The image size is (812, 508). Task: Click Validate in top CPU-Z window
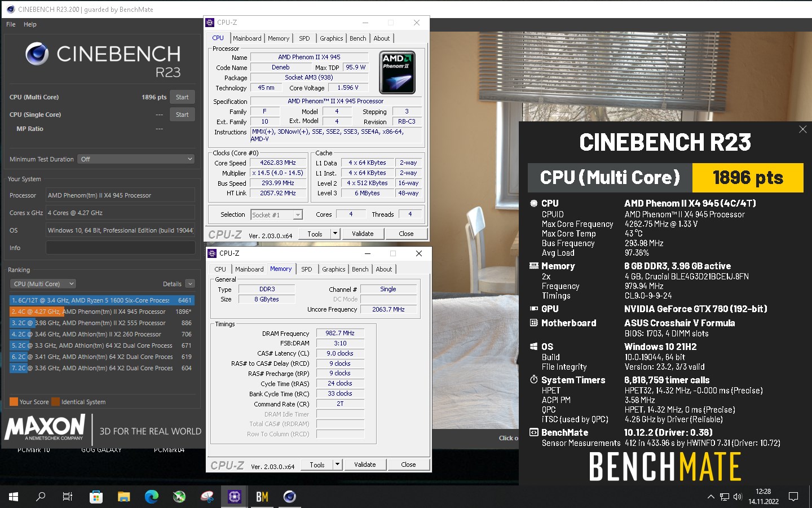click(363, 234)
